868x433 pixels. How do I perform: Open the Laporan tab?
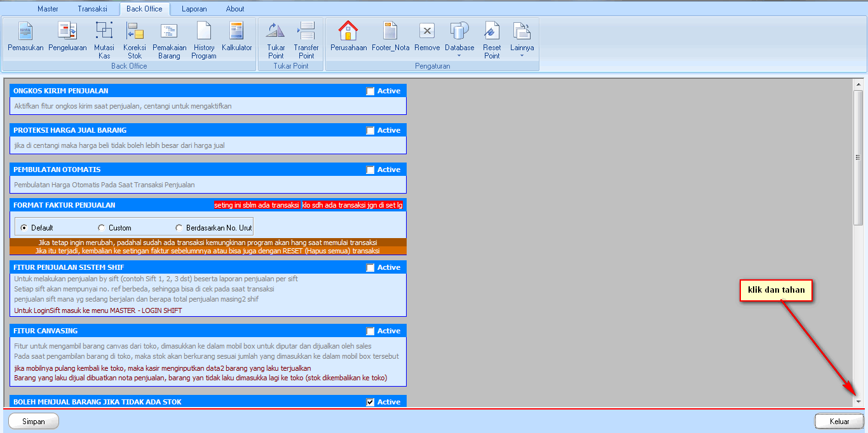(194, 9)
